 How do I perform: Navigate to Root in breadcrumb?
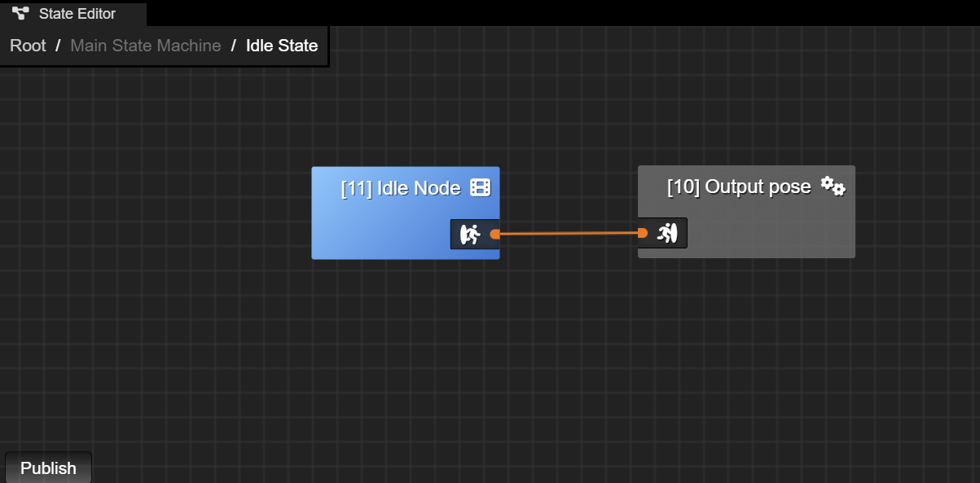point(28,46)
